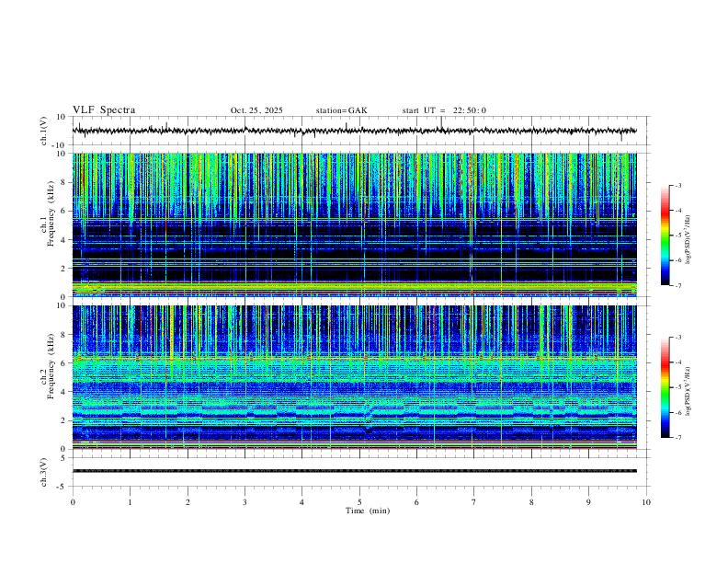Click the start UT 22:50:0 label
Image resolution: width=728 pixels, height=563 pixels.
[444, 110]
